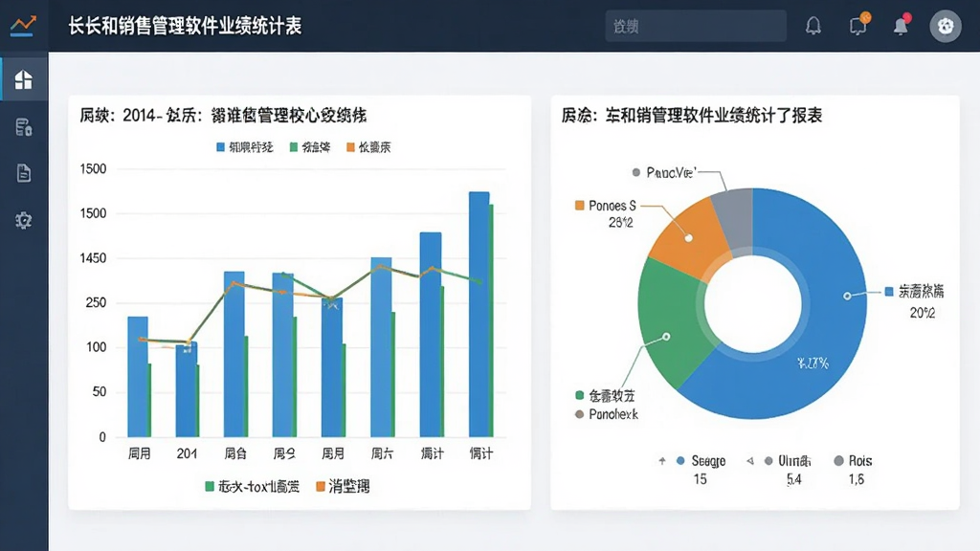Click the bell icon with the red dot
Viewport: 980px width, 551px height.
pyautogui.click(x=902, y=25)
